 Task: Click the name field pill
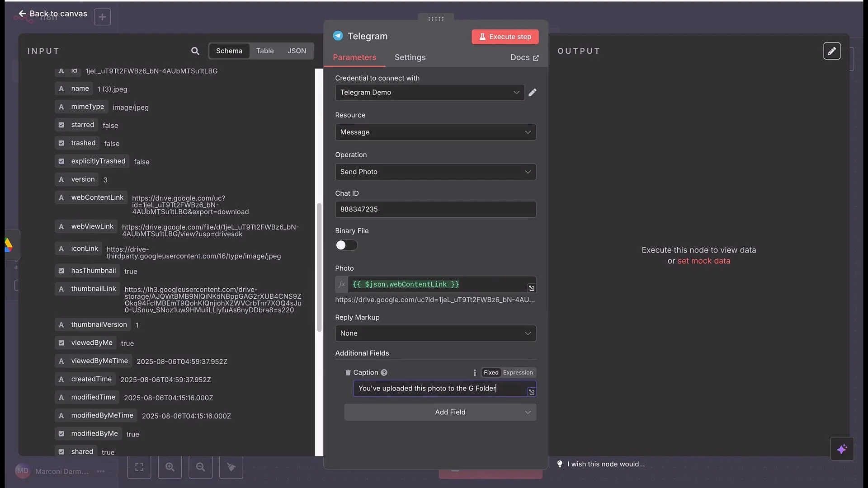pyautogui.click(x=74, y=89)
